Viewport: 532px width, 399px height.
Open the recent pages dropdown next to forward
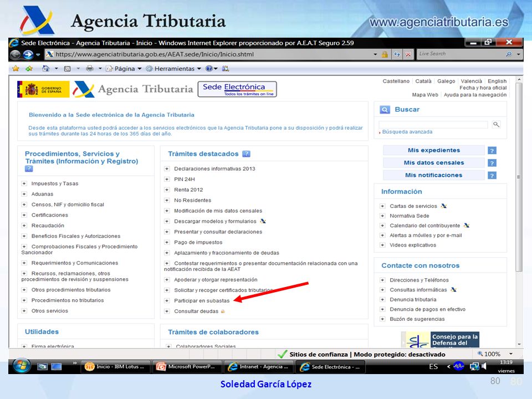38,54
